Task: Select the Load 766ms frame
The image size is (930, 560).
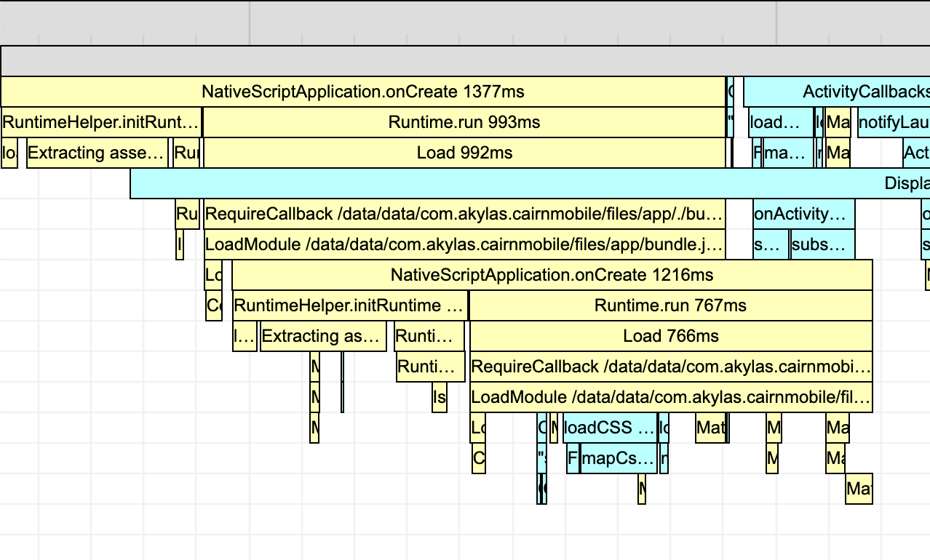Action: (669, 336)
